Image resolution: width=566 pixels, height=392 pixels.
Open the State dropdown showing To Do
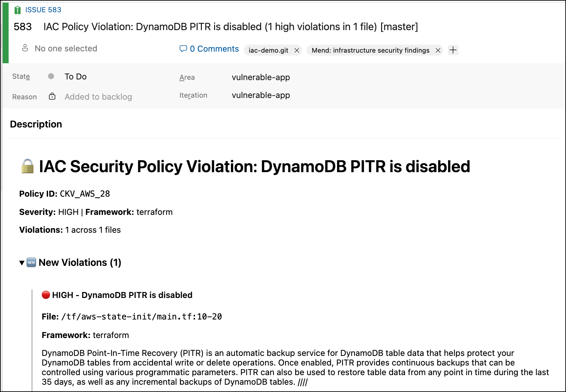click(76, 77)
